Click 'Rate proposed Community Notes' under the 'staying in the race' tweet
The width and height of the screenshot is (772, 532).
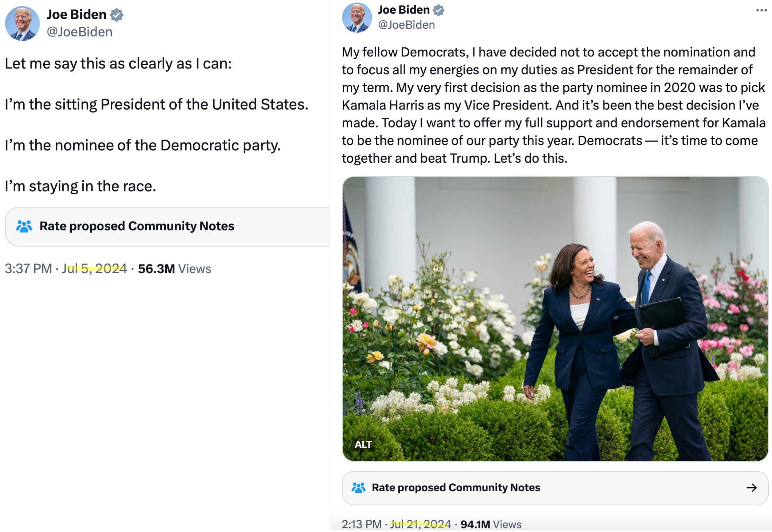(137, 226)
